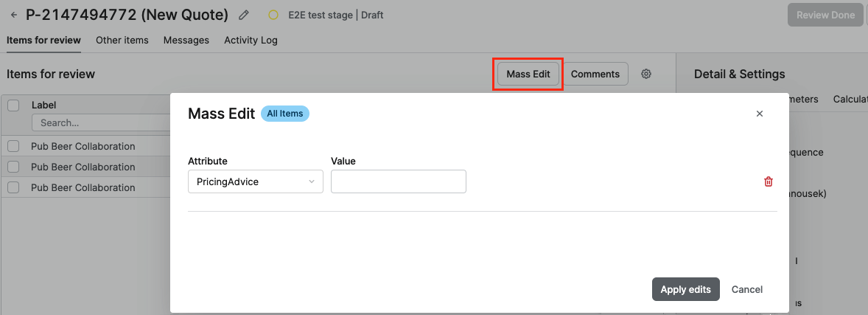Delete the PricingAdvice row with the trash icon
Viewport: 868px width, 315px height.
[x=769, y=181]
